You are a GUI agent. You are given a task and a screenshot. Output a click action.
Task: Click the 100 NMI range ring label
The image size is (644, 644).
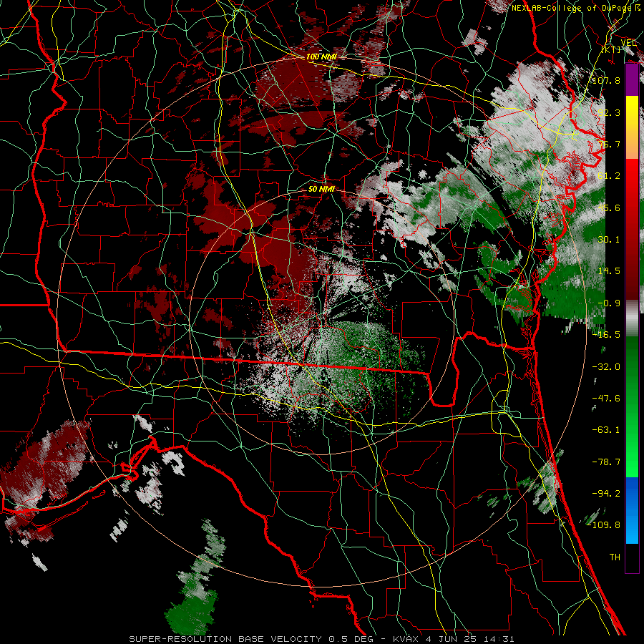coord(321,57)
